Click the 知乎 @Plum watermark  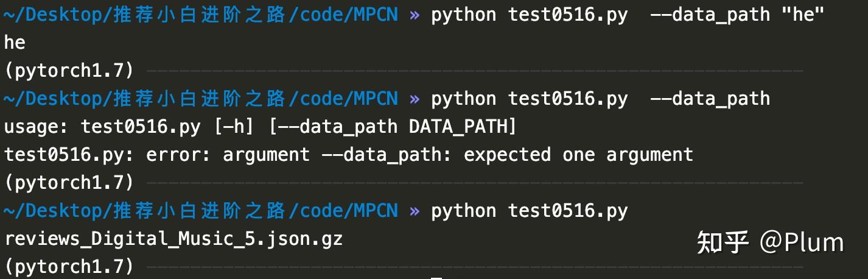[x=770, y=242]
